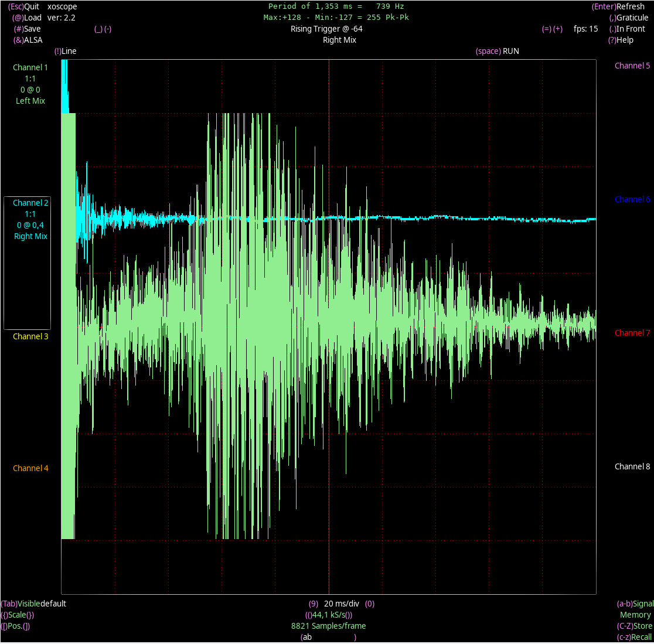Select Channel 3 label
Screen dimensions: 654x644
[x=30, y=336]
